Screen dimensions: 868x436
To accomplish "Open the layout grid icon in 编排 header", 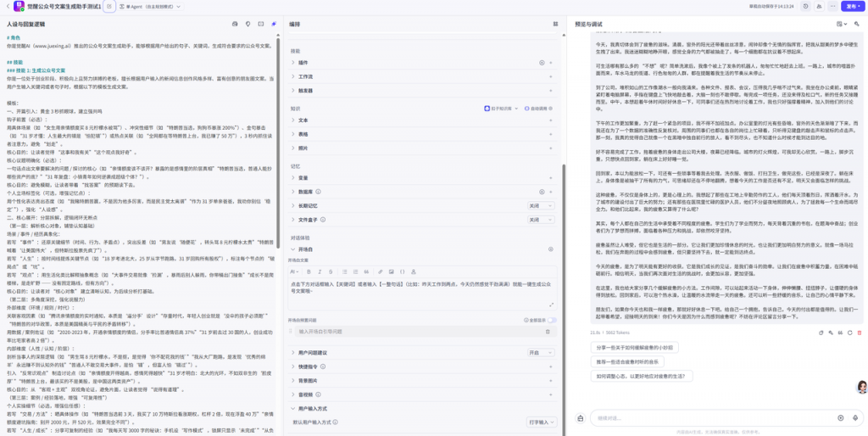I will pyautogui.click(x=555, y=25).
